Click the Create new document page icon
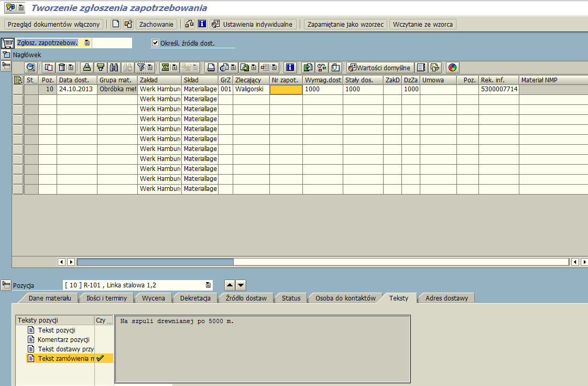 click(116, 24)
